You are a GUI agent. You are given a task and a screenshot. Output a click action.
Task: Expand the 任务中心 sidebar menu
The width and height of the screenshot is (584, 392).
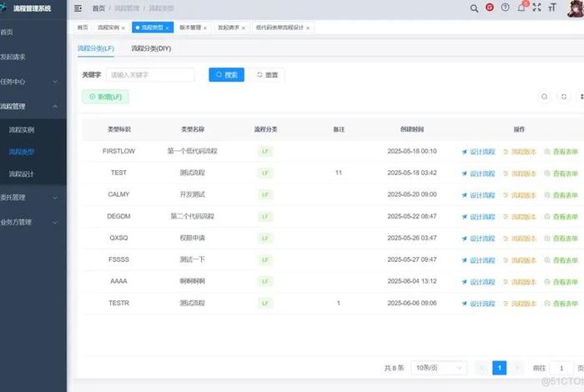pos(32,82)
